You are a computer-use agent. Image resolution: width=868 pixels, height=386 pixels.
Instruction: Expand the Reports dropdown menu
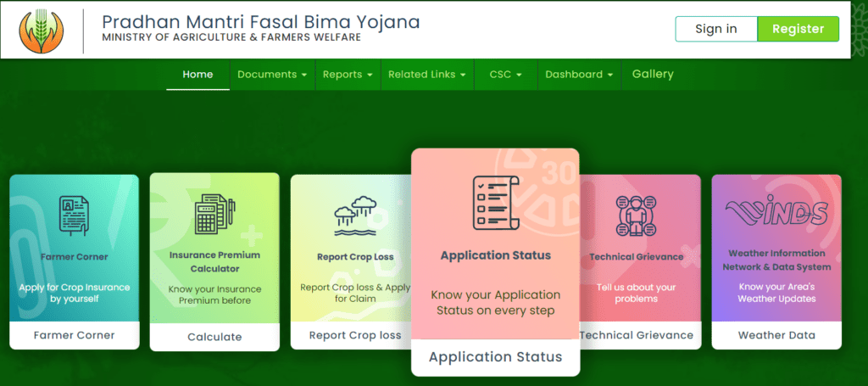click(348, 74)
